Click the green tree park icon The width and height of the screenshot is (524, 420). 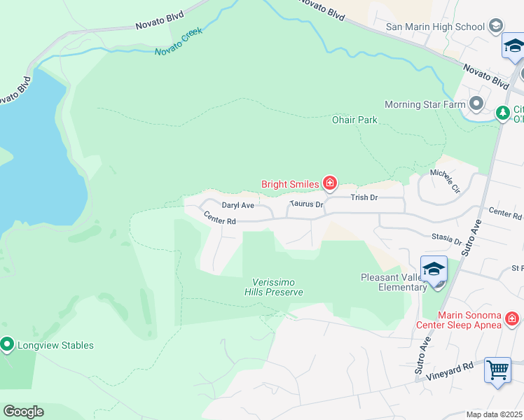[x=502, y=113]
